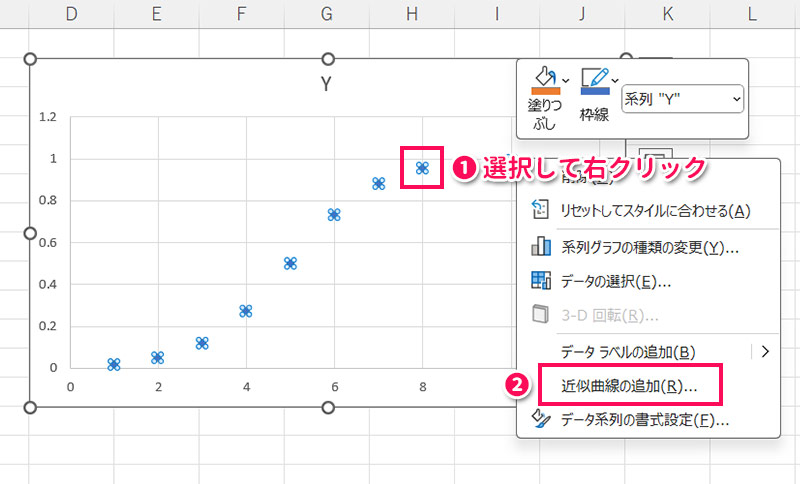Click vertical axis label 0.4
The image size is (800, 484).
point(48,284)
